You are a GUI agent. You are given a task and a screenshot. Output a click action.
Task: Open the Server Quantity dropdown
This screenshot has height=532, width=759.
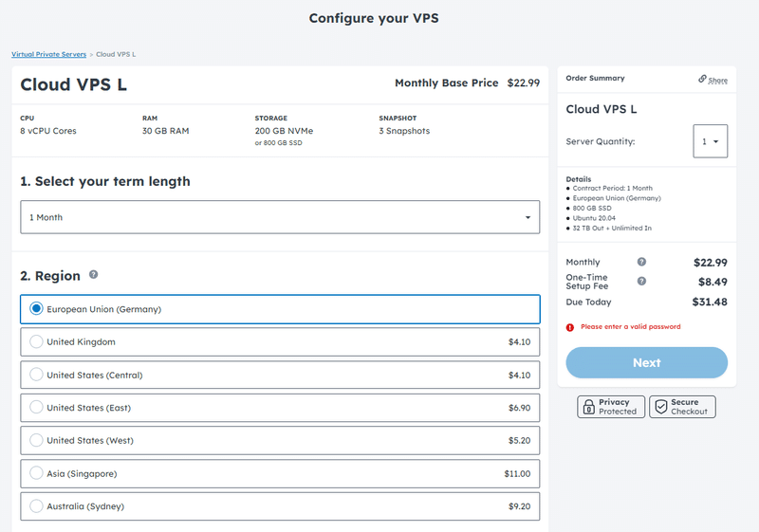(x=710, y=141)
